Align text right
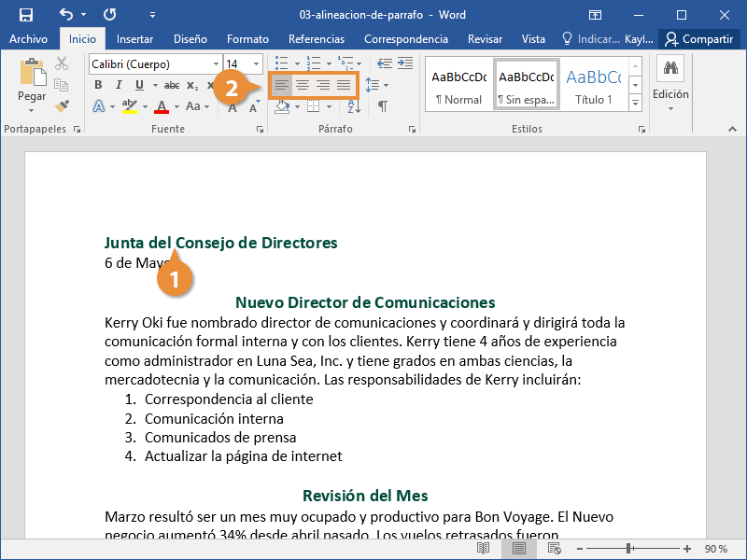 323,85
